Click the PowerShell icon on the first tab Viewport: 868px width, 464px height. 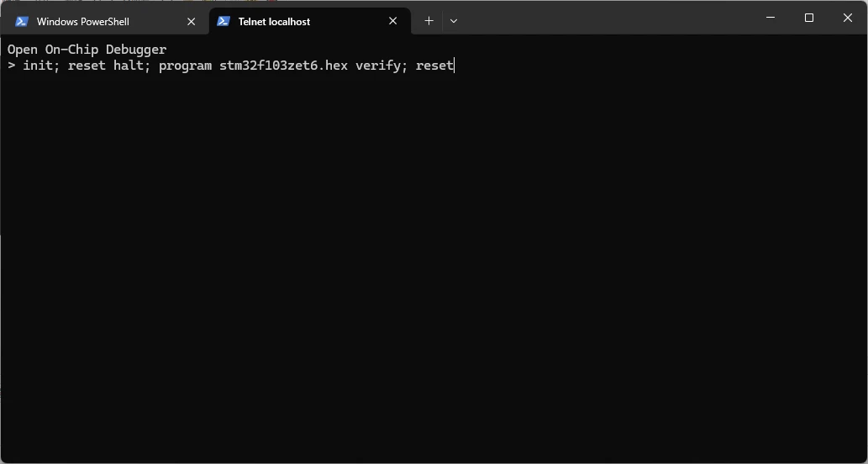(22, 22)
